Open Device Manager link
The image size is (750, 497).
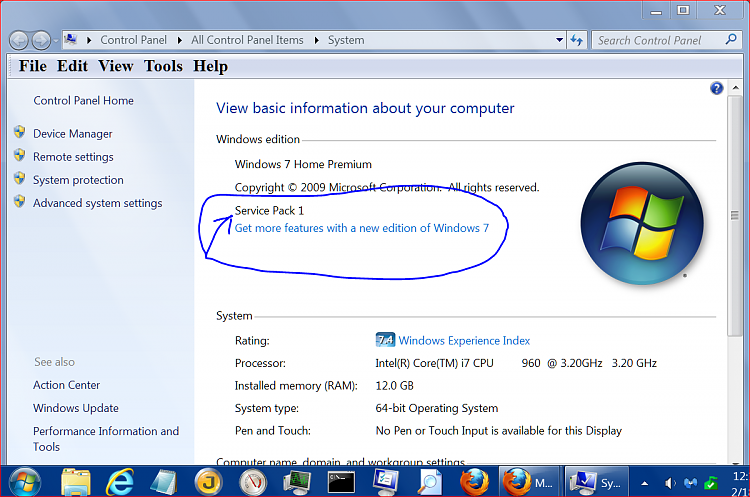73,133
